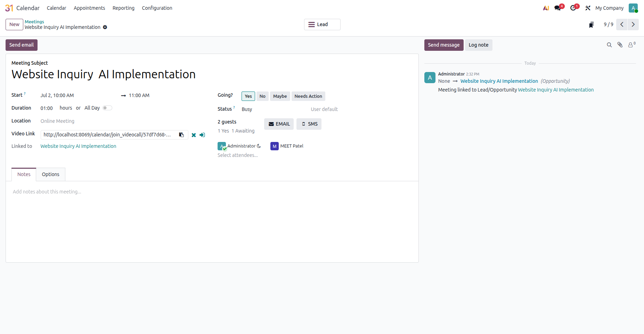Clear the video call link
Screen dimensions: 644x334
click(194, 135)
